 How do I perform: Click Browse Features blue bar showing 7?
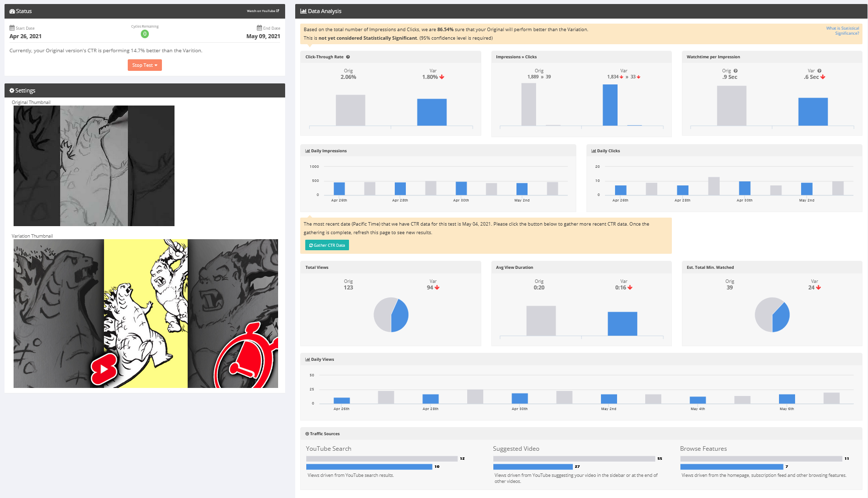pyautogui.click(x=732, y=467)
